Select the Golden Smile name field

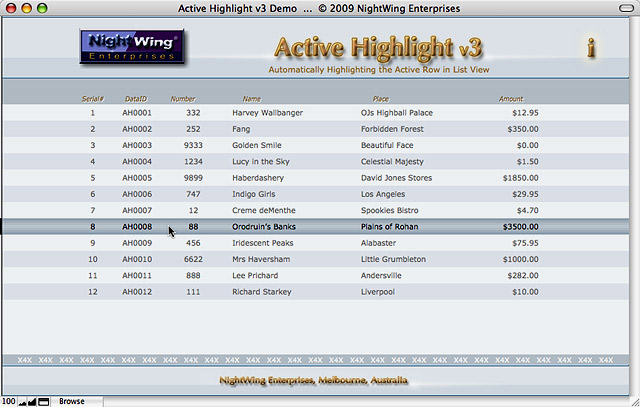pos(257,145)
